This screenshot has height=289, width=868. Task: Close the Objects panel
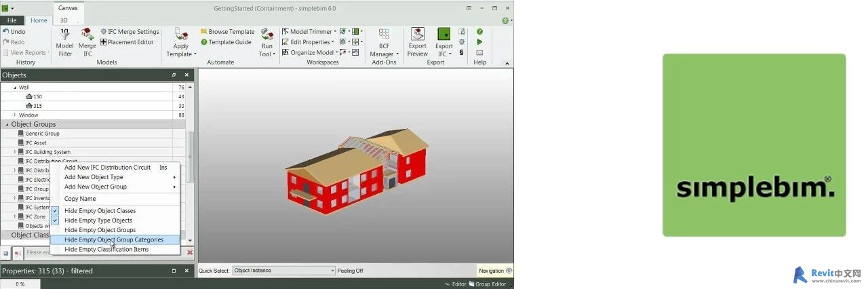(186, 75)
